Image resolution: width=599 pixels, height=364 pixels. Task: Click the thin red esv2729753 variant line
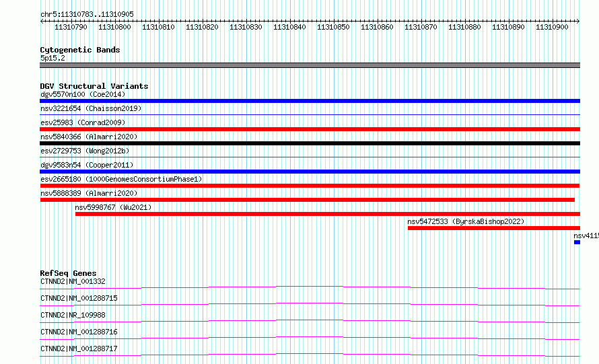coord(310,157)
